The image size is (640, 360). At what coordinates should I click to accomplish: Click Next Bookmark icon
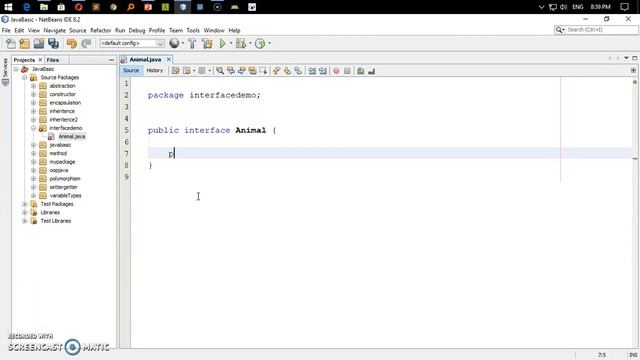tap(287, 71)
